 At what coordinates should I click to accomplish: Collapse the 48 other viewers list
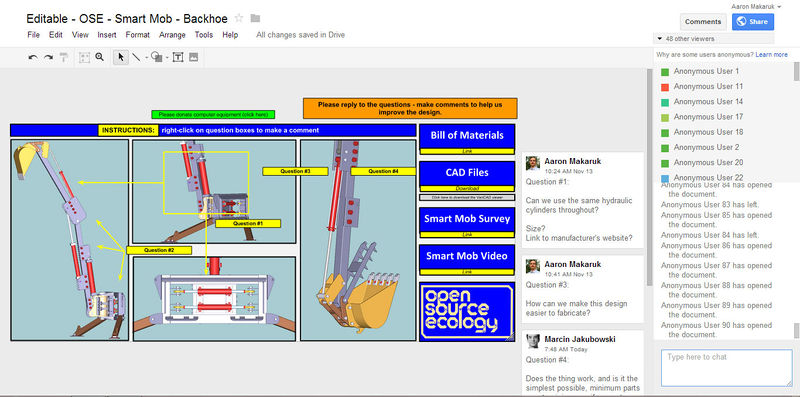click(660, 39)
